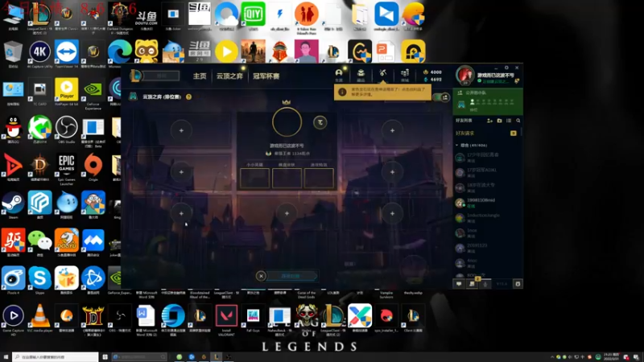Invite a player to the middle-left lobby slot
The height and width of the screenshot is (362, 644).
(x=181, y=172)
